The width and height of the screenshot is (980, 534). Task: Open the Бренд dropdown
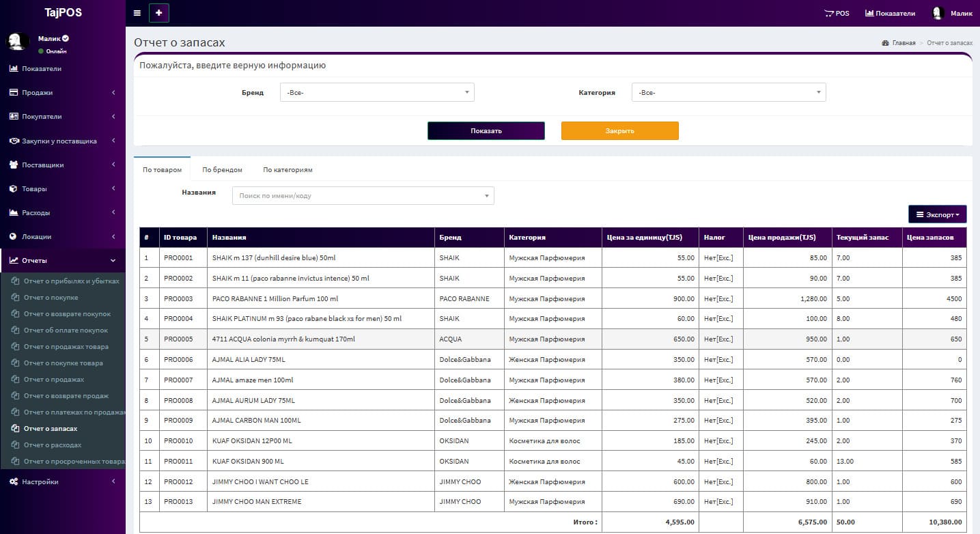click(x=377, y=92)
